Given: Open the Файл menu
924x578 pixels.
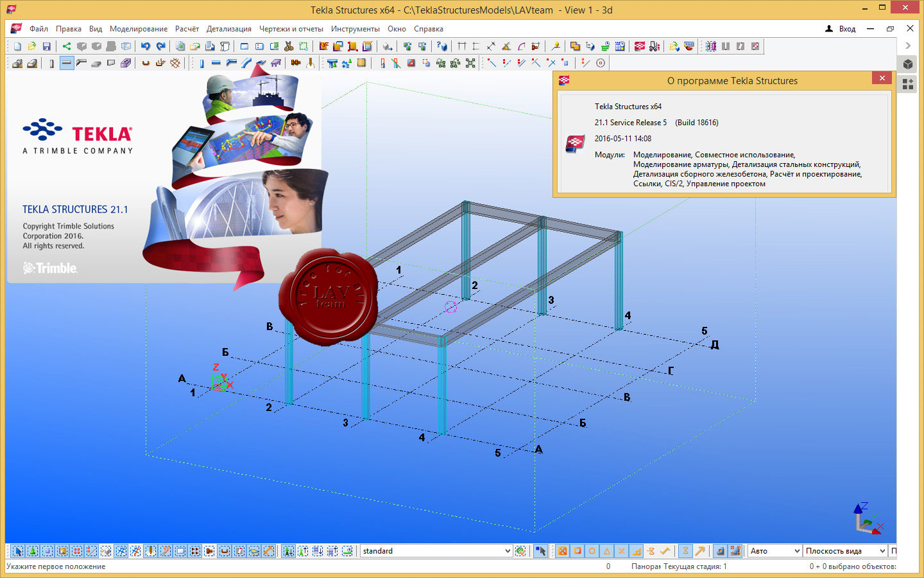Looking at the screenshot, I should point(38,29).
